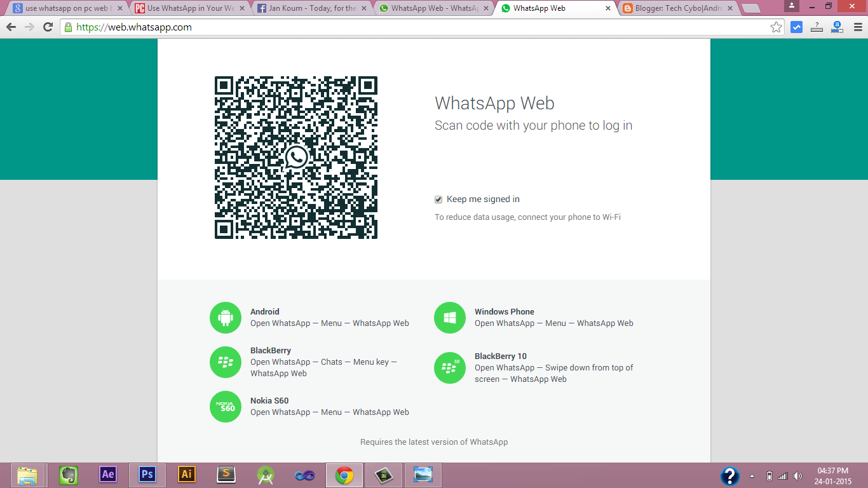Click the WhatsApp logo inside the QR code

[296, 158]
